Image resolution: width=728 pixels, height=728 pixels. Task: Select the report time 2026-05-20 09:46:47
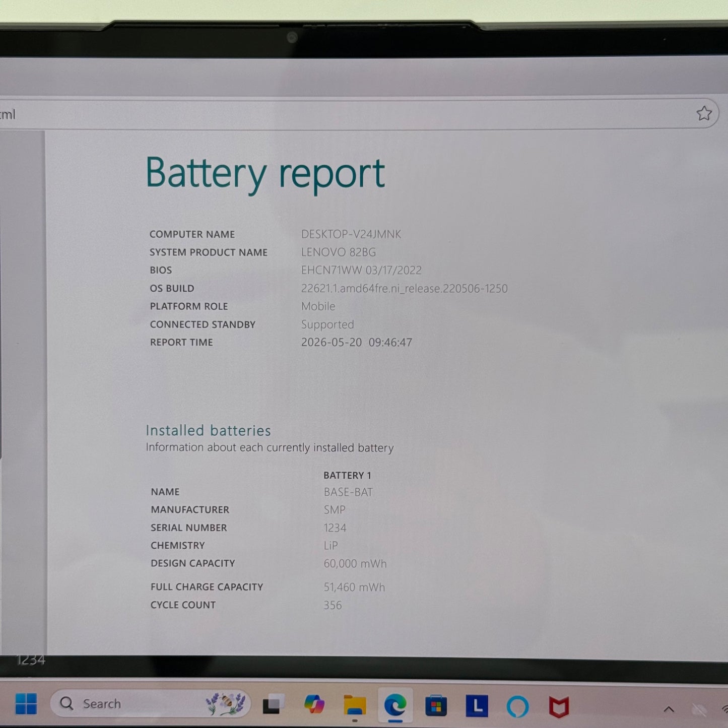[x=357, y=343]
